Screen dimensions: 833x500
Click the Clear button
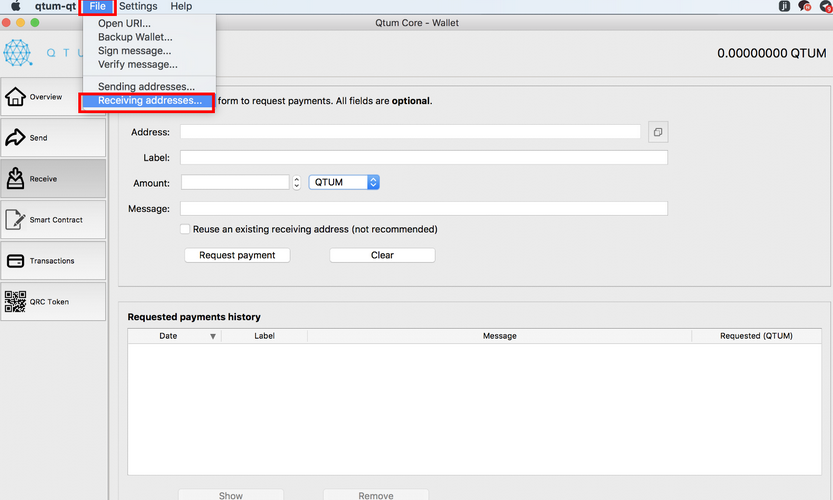point(382,255)
